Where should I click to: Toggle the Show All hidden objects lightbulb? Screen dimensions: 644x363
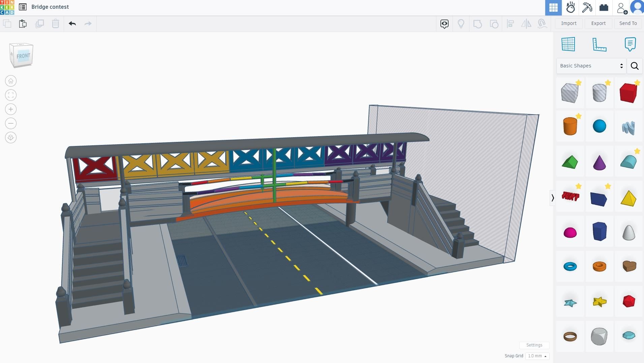click(x=461, y=24)
